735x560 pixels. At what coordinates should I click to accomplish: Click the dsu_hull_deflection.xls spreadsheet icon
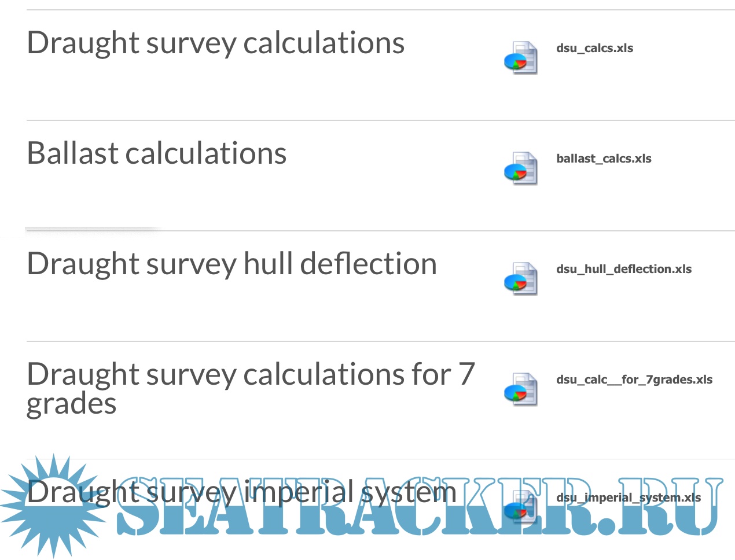(x=521, y=278)
